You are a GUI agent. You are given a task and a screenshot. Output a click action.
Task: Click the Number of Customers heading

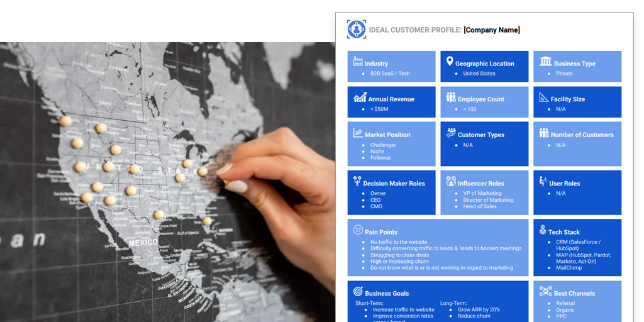point(582,135)
